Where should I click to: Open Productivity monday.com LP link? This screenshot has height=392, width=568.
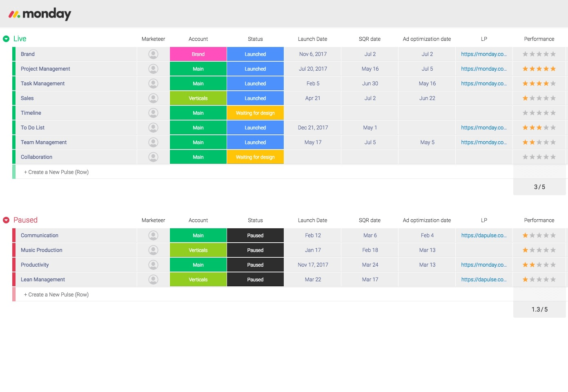pos(484,265)
